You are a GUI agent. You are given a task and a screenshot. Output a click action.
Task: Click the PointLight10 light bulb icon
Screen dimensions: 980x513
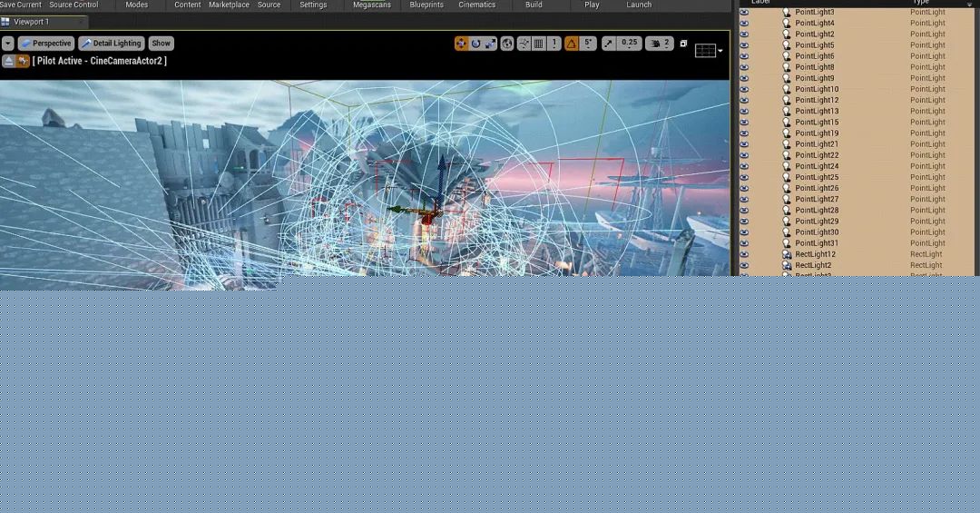click(x=787, y=89)
